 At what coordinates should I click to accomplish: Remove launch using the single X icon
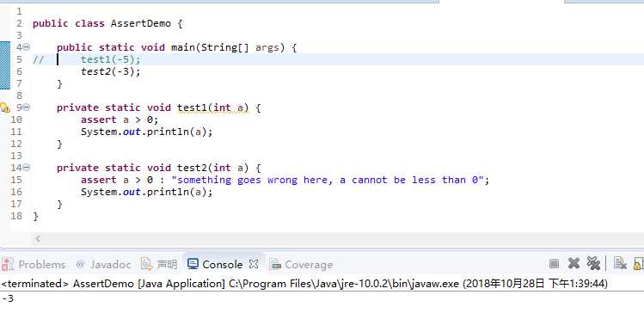[573, 263]
